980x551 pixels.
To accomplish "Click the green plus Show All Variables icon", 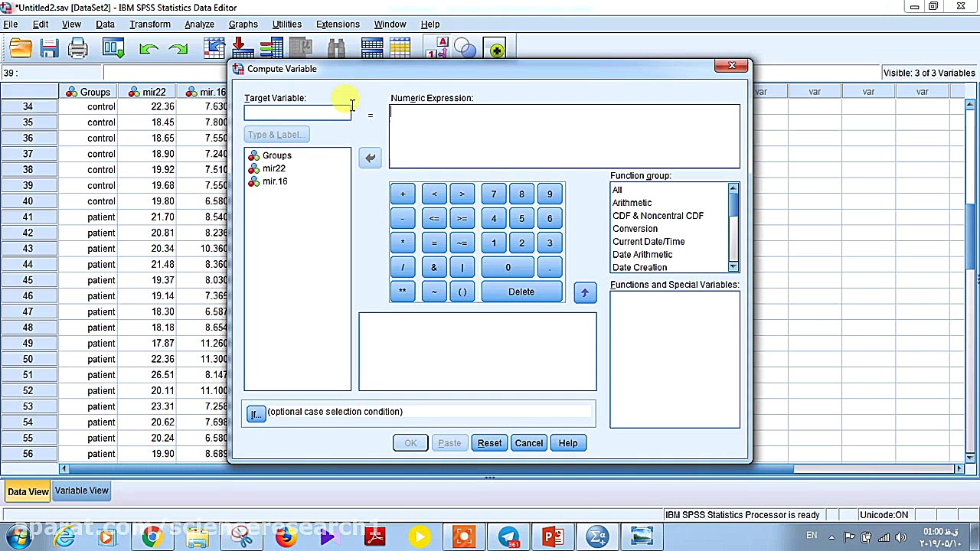I will pyautogui.click(x=497, y=51).
